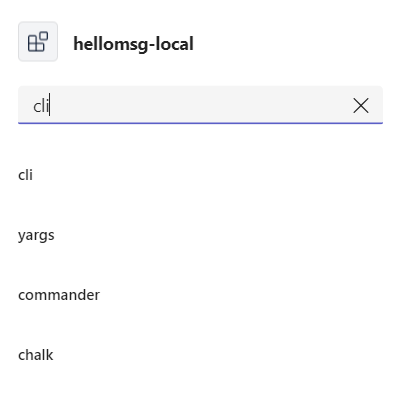
Task: Open the third list item "commander"
Action: 59,295
